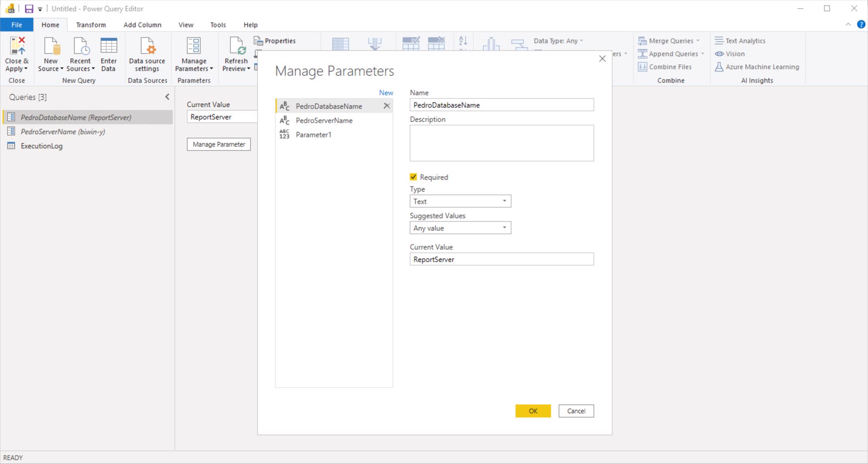The height and width of the screenshot is (464, 868).
Task: Select Parameter1 in parameter list
Action: click(x=334, y=134)
